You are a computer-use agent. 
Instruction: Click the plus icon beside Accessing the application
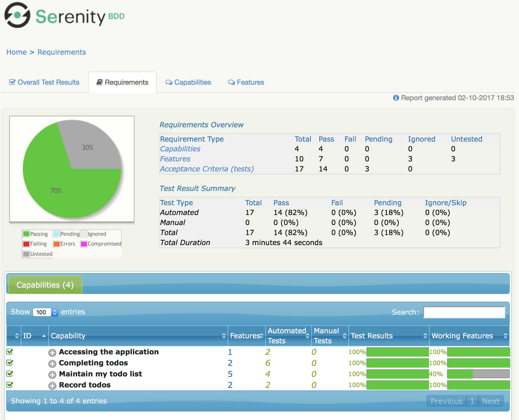[x=52, y=353]
